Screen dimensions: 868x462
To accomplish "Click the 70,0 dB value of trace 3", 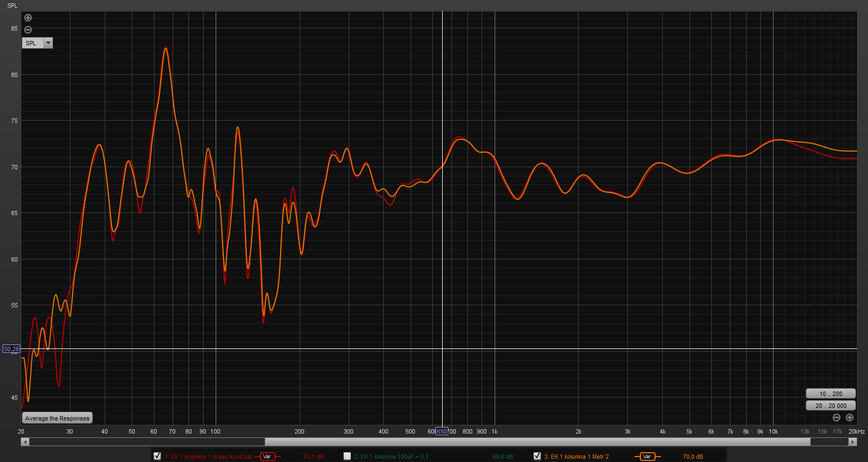I will (693, 457).
